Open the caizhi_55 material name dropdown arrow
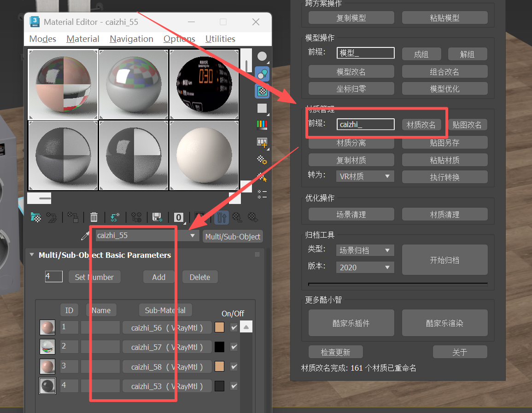This screenshot has height=413, width=532. click(x=193, y=236)
